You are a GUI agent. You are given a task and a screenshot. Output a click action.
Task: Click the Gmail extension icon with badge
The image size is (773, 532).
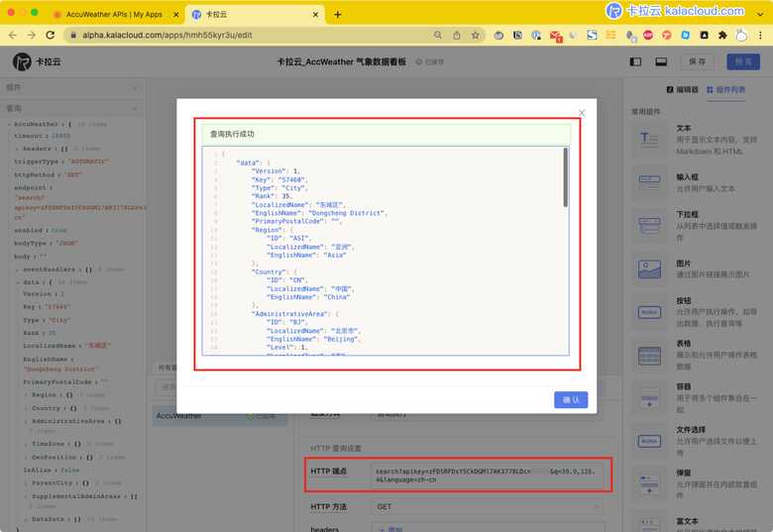point(555,36)
